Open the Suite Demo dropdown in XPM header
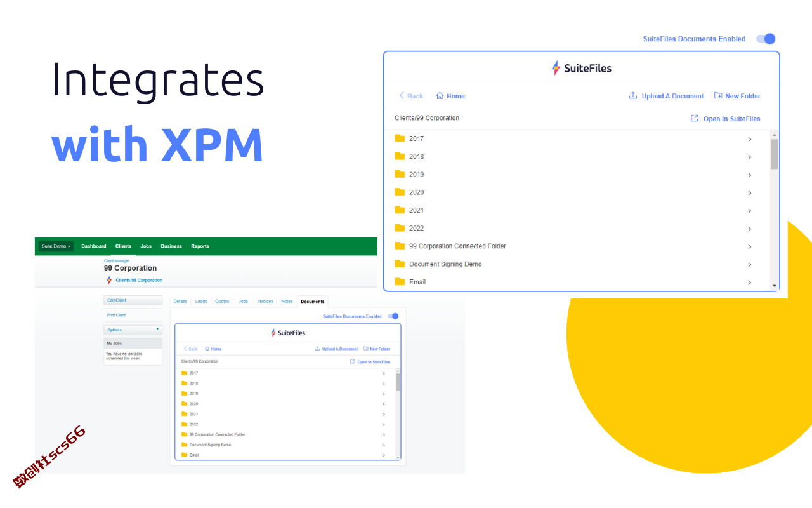 [56, 246]
